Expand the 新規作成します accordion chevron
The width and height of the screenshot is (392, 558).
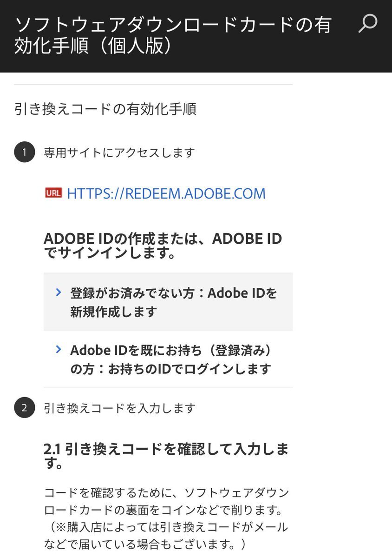click(58, 292)
